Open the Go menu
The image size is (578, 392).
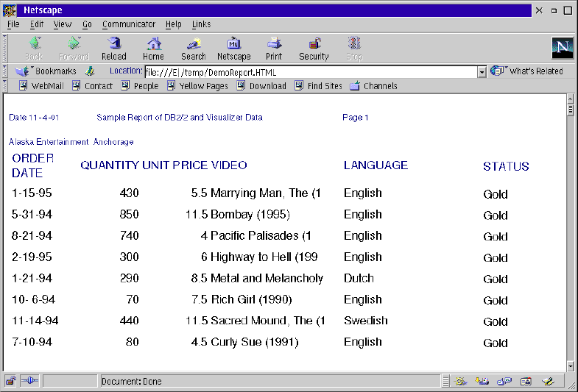[x=87, y=24]
